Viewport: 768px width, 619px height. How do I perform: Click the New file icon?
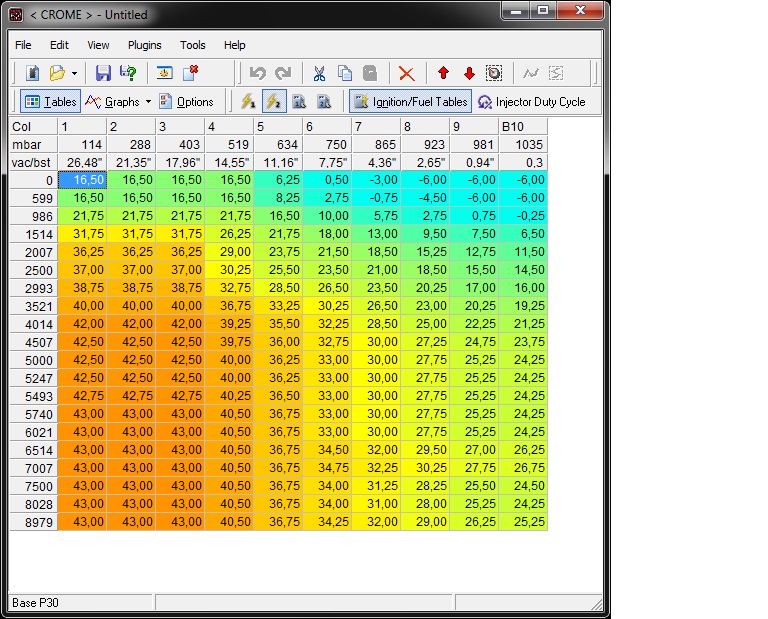[32, 73]
